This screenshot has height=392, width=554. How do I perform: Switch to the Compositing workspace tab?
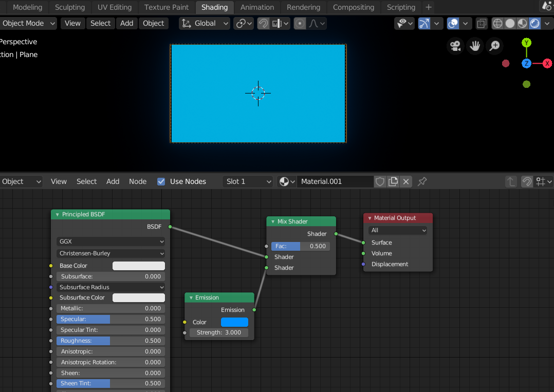[x=354, y=7]
